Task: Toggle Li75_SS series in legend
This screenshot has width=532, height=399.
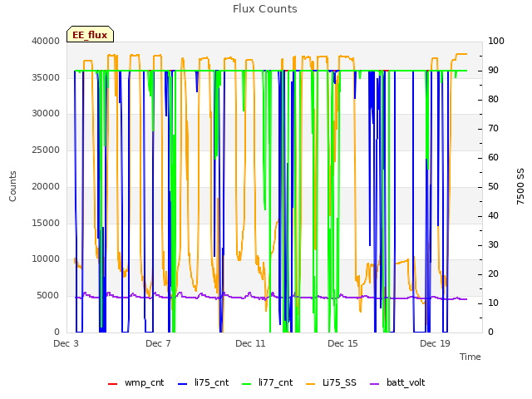Action: pos(332,382)
